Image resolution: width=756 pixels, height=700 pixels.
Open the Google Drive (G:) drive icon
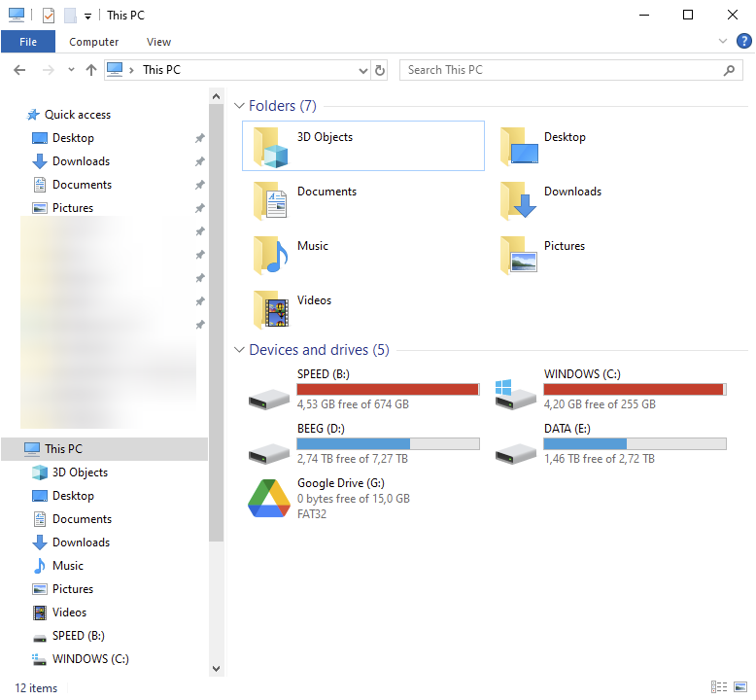268,499
